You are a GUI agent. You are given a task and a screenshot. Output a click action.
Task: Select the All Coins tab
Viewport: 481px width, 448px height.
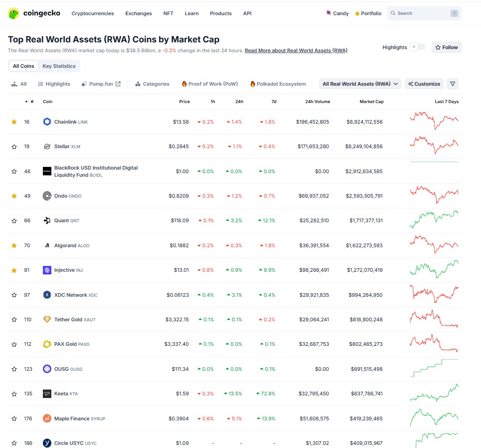(24, 66)
